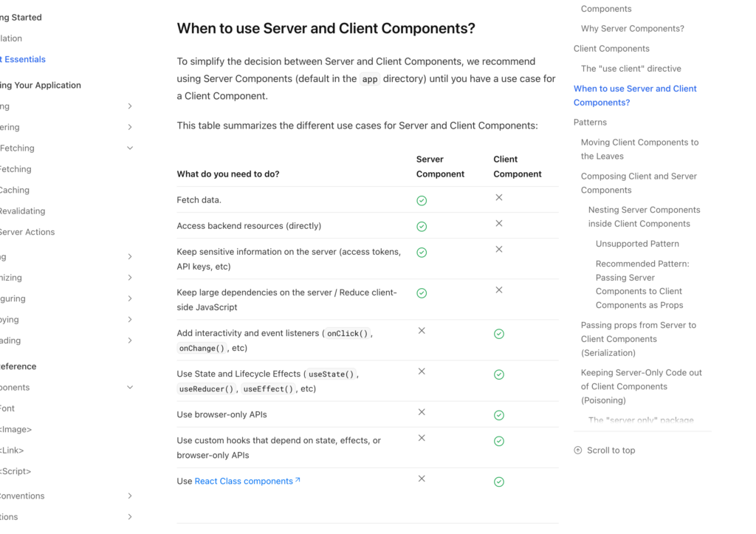Open the Server Actions sidebar page
This screenshot has width=756, height=534.
27,232
